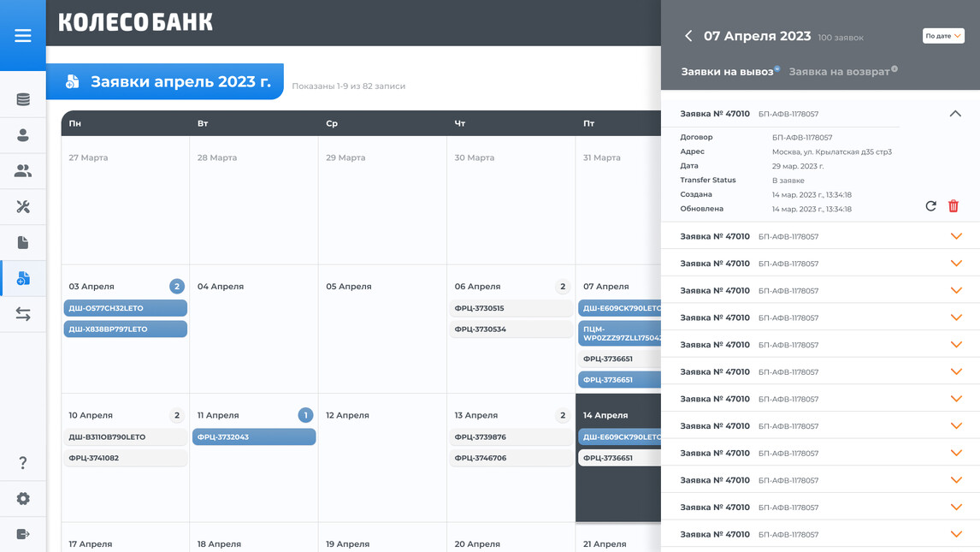This screenshot has width=980, height=552.
Task: Select the 27 Марта day cell
Action: point(126,200)
